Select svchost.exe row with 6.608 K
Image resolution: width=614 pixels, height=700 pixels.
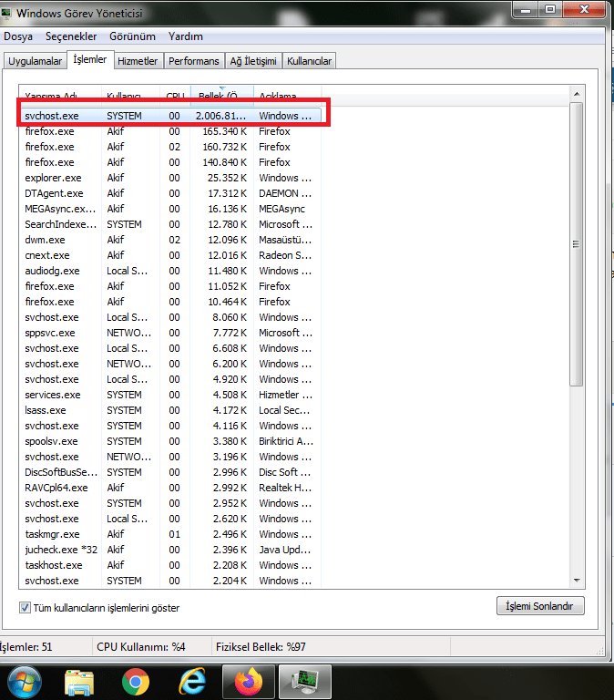170,348
